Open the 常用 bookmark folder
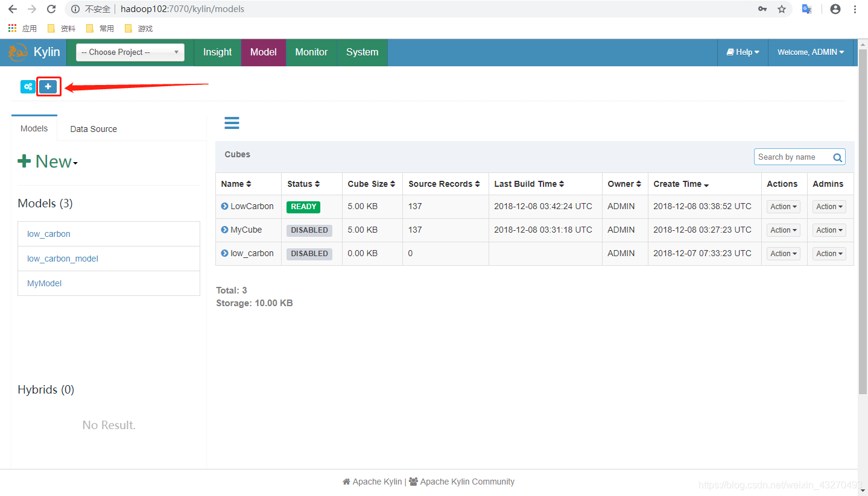 coord(100,28)
